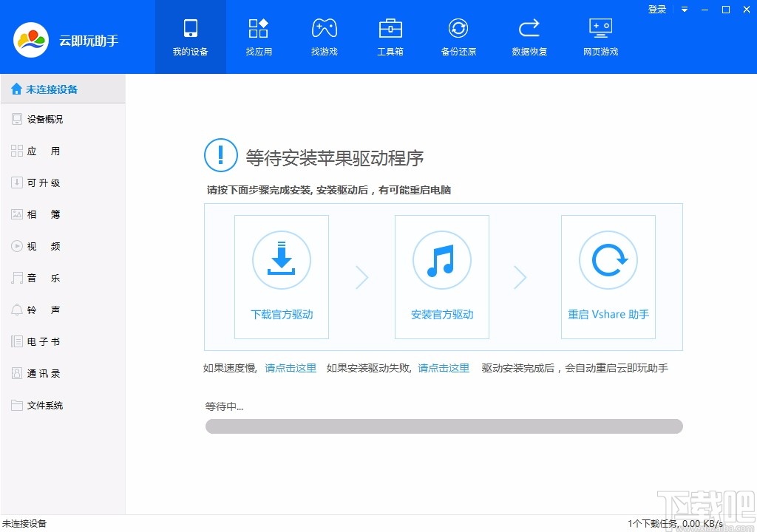757x532 pixels.
Task: Click 请点击这里 for slow download speed
Action: (x=290, y=367)
